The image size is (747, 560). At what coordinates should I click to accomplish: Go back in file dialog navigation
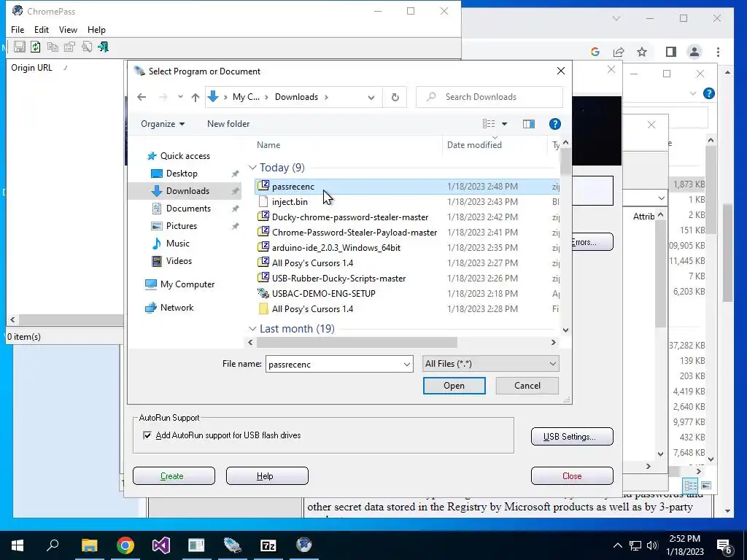(142, 97)
